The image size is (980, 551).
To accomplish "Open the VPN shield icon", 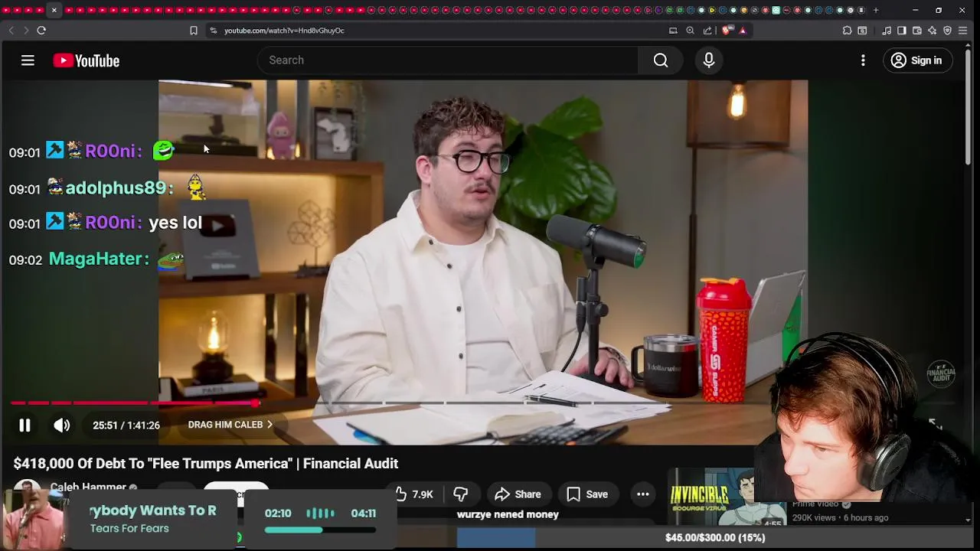I will pyautogui.click(x=948, y=31).
